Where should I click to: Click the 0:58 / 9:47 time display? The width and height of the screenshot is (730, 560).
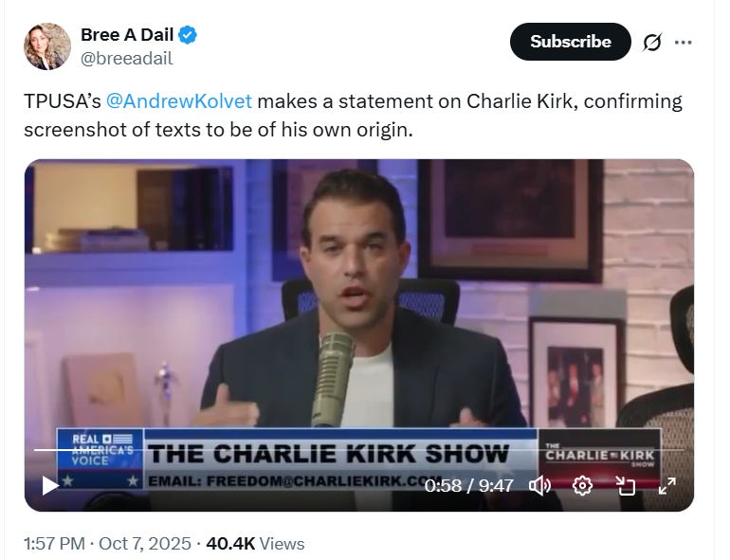click(469, 485)
